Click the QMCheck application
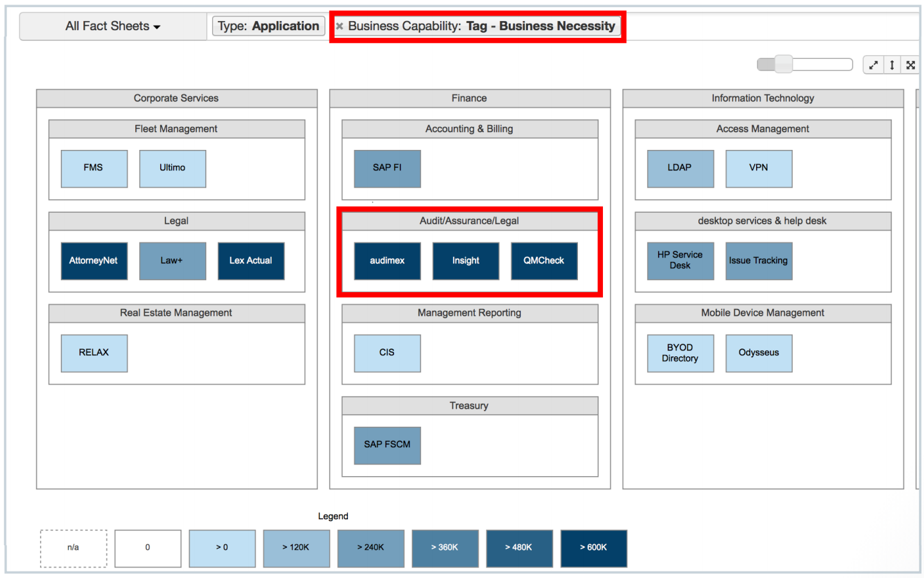 point(544,261)
